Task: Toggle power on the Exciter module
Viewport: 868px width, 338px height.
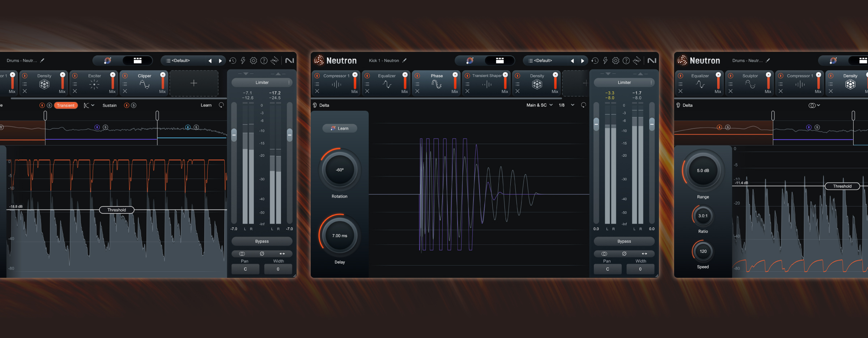Action: point(75,76)
